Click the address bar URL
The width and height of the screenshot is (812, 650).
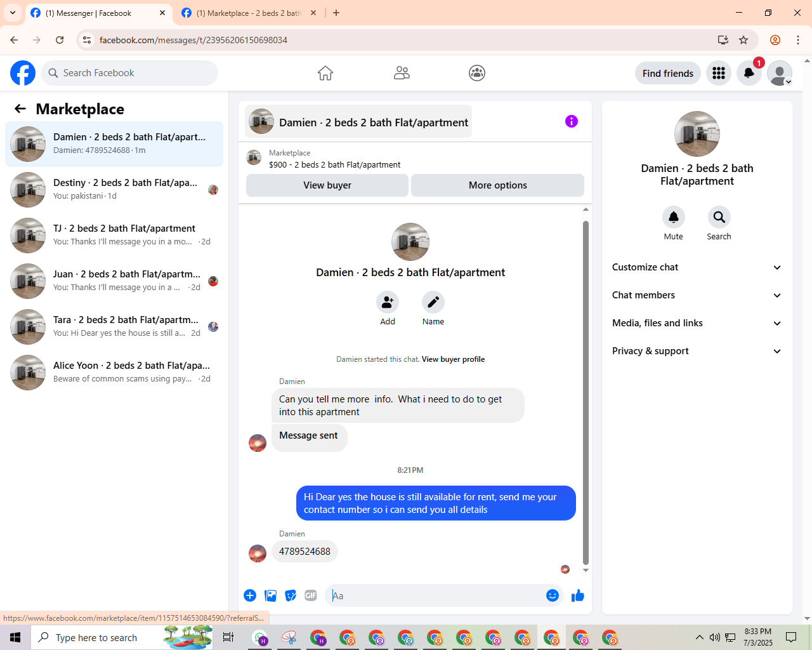tap(193, 40)
